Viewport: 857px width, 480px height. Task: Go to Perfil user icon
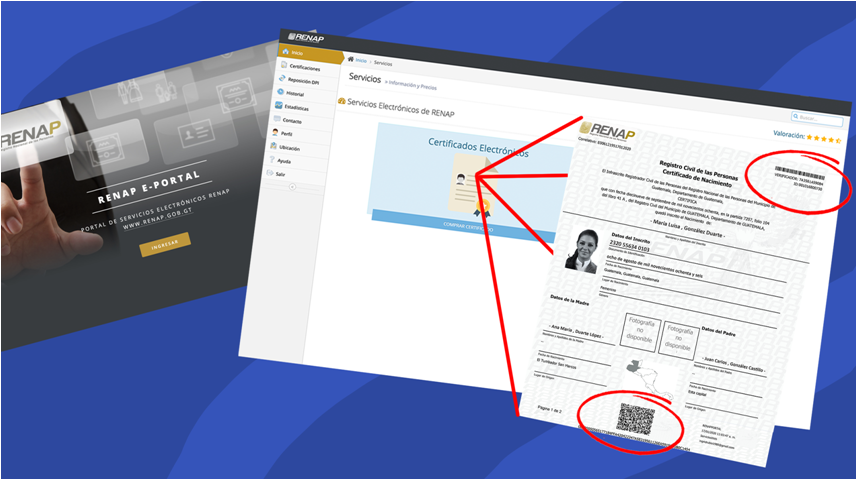click(x=275, y=132)
